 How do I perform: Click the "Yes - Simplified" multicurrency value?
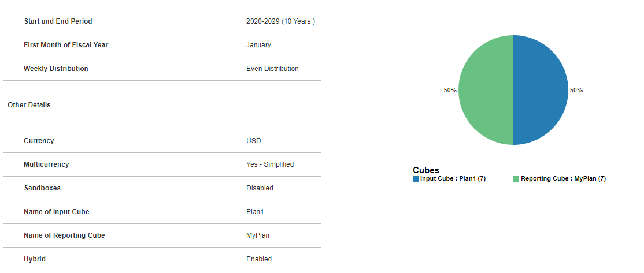point(270,164)
